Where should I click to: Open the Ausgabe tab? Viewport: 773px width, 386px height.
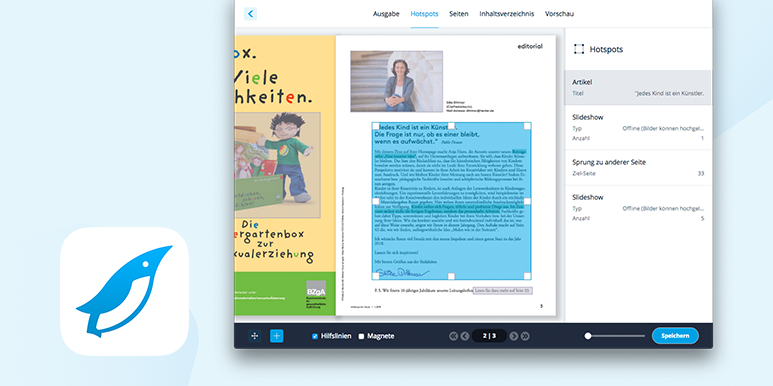click(x=386, y=14)
